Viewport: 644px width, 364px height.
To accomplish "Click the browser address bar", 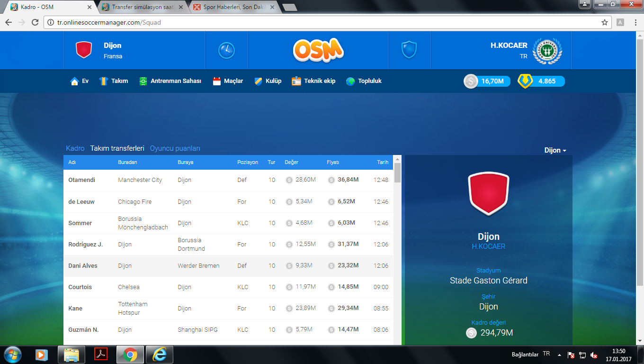I will point(322,22).
